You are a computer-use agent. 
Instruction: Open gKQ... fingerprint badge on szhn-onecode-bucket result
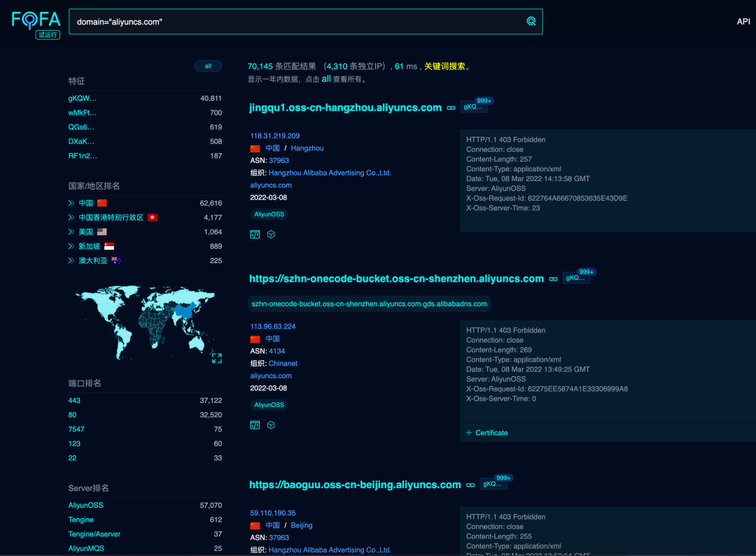[575, 278]
